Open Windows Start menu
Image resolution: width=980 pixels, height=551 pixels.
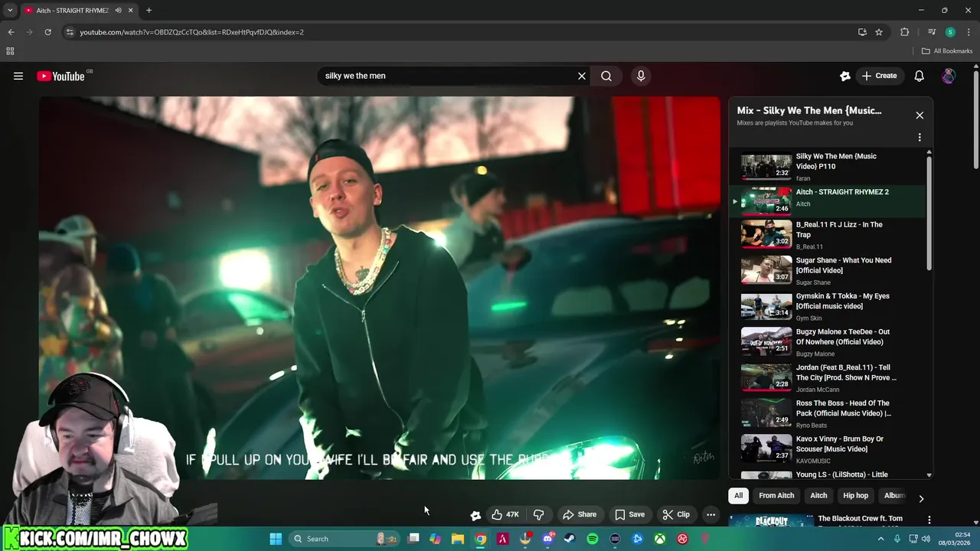point(276,539)
